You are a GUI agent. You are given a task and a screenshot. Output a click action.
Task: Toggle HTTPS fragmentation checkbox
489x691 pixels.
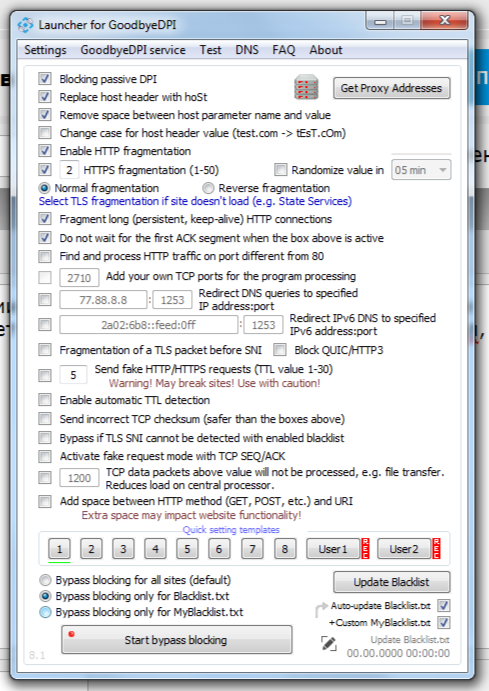(44, 169)
